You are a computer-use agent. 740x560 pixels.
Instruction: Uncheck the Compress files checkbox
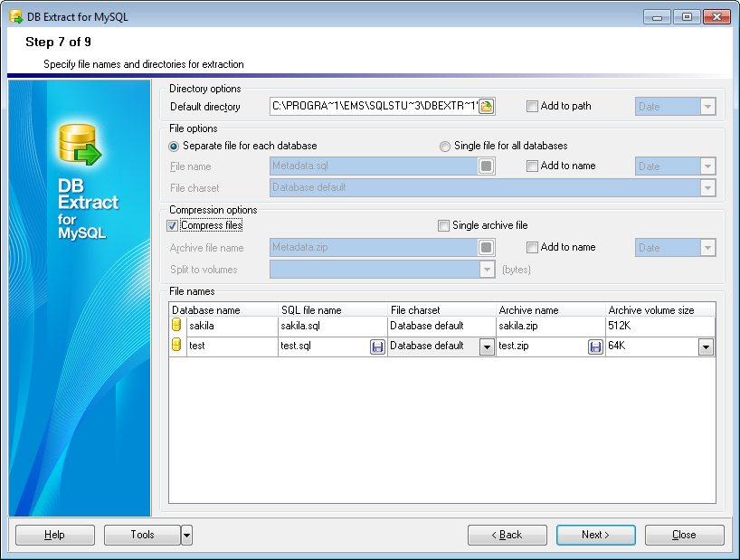(x=173, y=225)
